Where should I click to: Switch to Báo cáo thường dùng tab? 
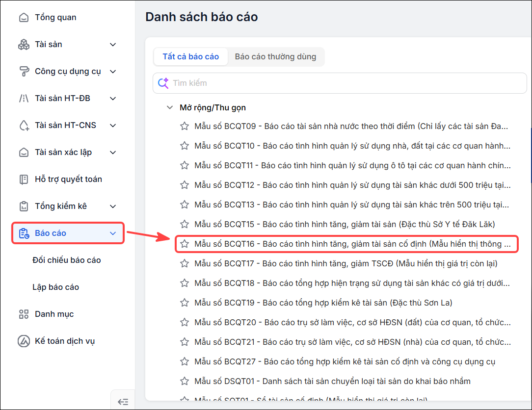(275, 56)
